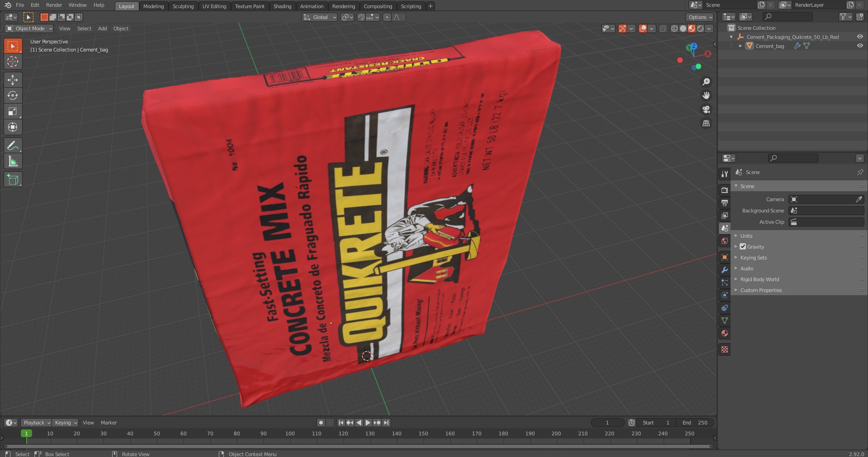Select the Rotate tool
The image size is (868, 457).
click(13, 95)
